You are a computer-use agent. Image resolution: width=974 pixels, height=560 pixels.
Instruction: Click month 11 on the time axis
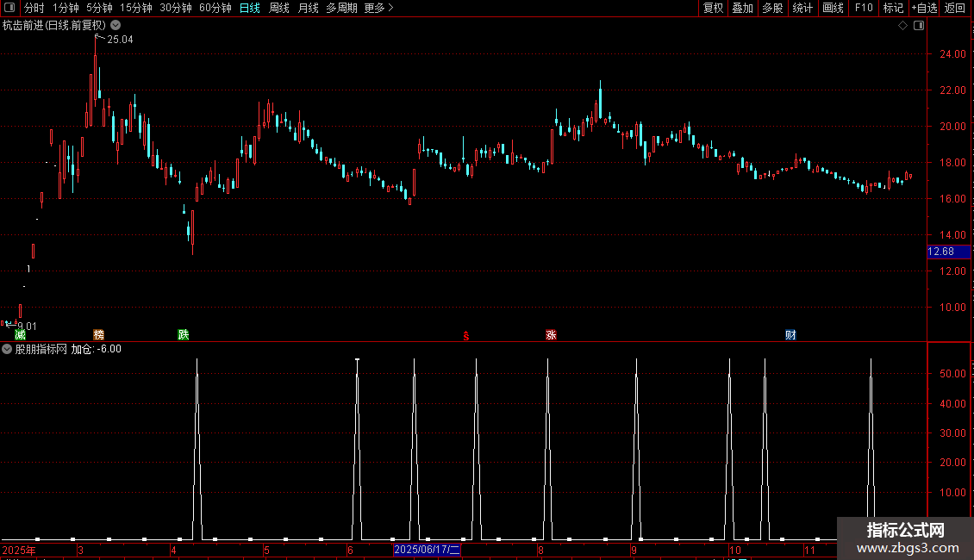[809, 551]
